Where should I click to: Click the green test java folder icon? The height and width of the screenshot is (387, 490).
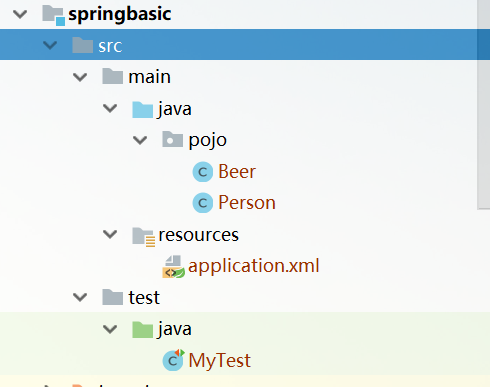tap(142, 330)
